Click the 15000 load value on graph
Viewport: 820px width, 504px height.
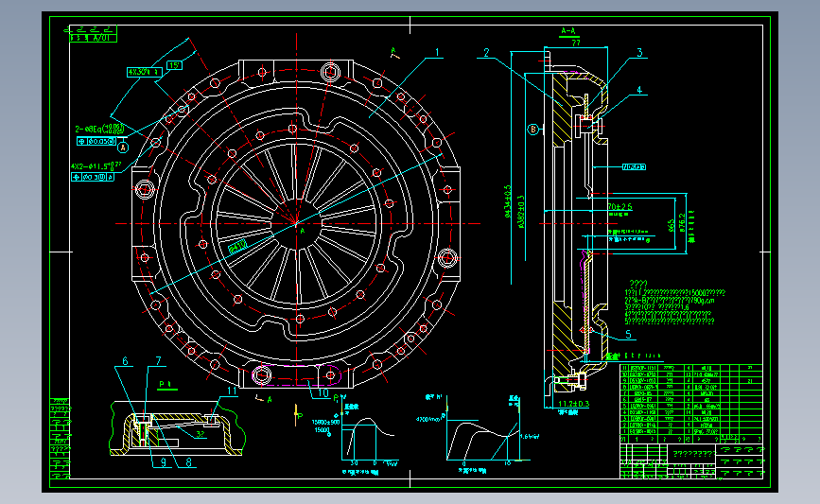point(322,429)
